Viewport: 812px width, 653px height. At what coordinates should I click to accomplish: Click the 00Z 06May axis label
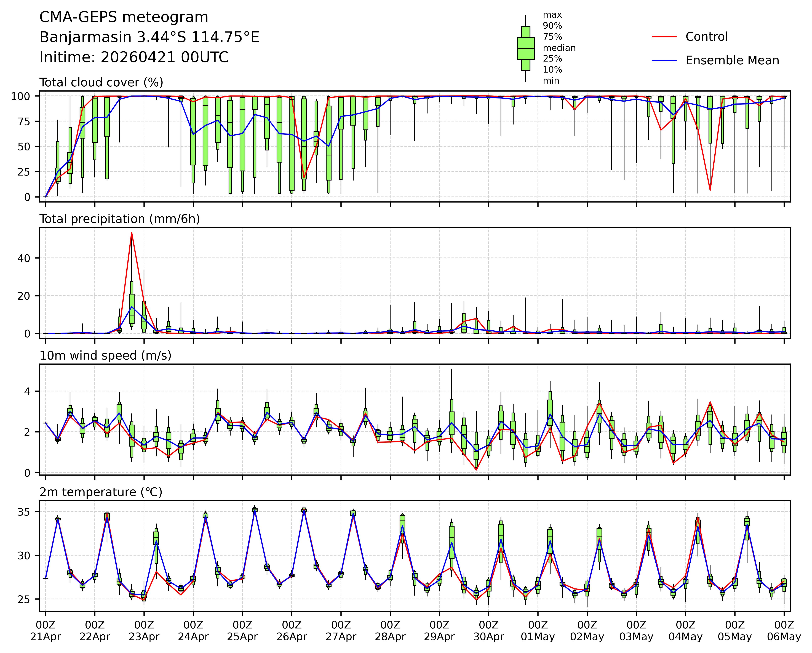(x=784, y=631)
